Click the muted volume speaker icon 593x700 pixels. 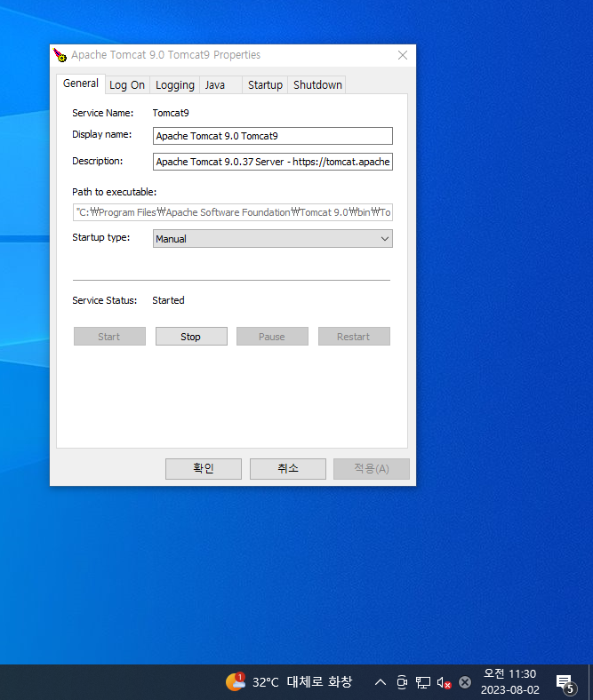(x=444, y=682)
